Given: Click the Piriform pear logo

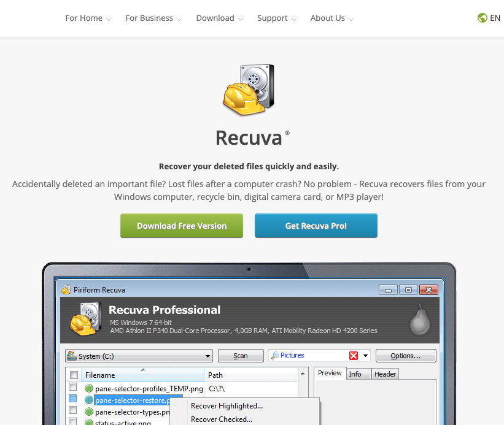Looking at the screenshot, I should [x=420, y=320].
